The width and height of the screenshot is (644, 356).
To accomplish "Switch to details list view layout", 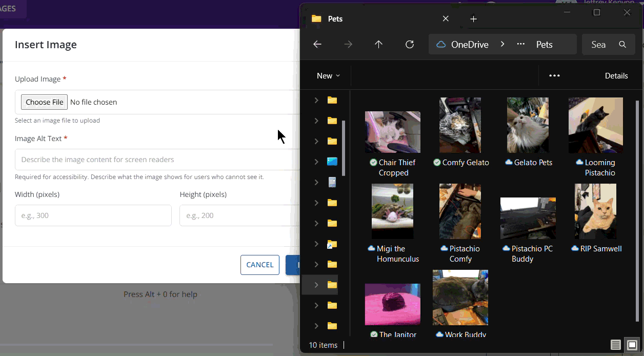I will coord(616,345).
